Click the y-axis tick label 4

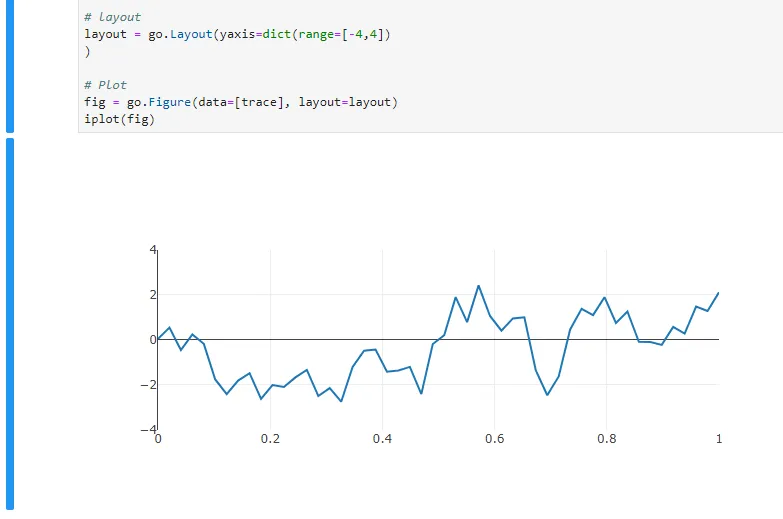pos(153,249)
